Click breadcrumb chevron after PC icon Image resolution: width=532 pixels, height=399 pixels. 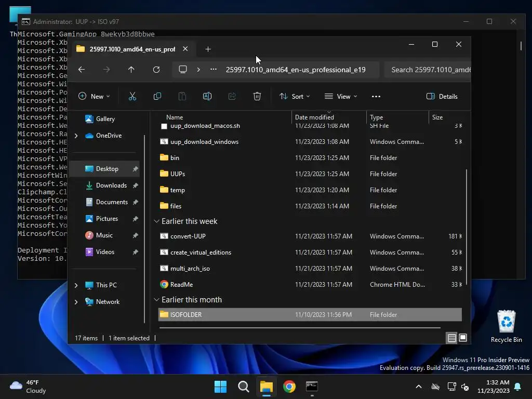coord(198,70)
